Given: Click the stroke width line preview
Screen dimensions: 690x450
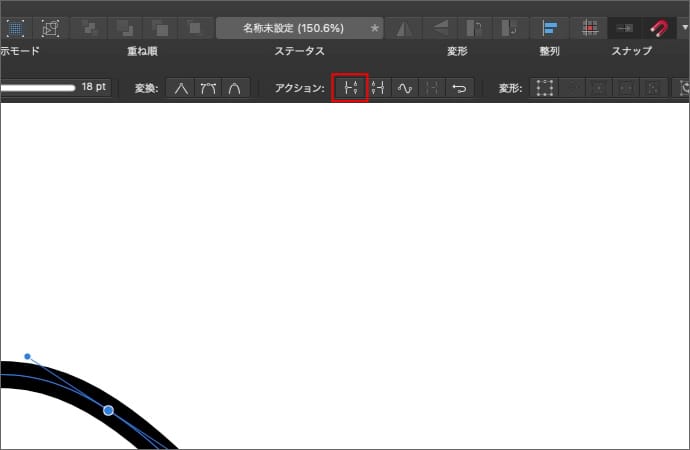Looking at the screenshot, I should coord(38,88).
